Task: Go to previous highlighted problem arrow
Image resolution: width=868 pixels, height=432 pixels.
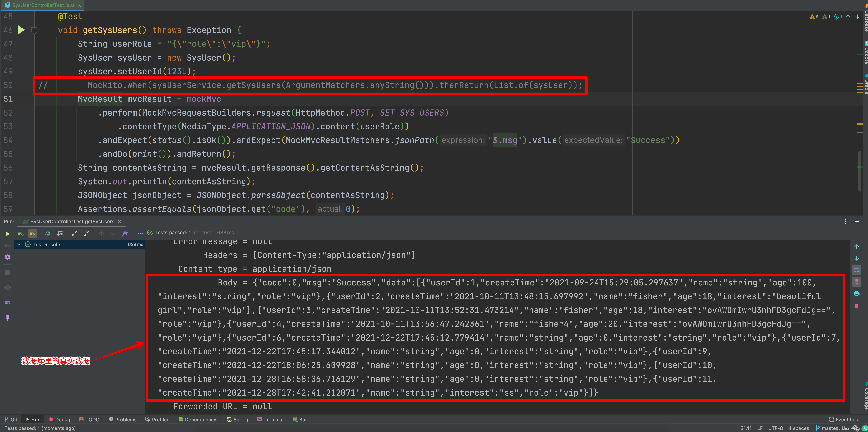Action: tap(848, 17)
